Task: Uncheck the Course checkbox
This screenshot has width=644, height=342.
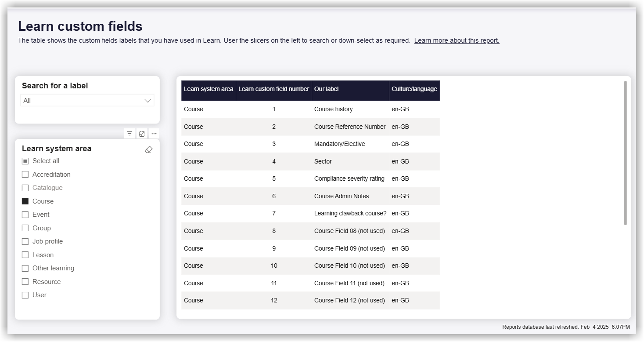Action: (x=25, y=201)
